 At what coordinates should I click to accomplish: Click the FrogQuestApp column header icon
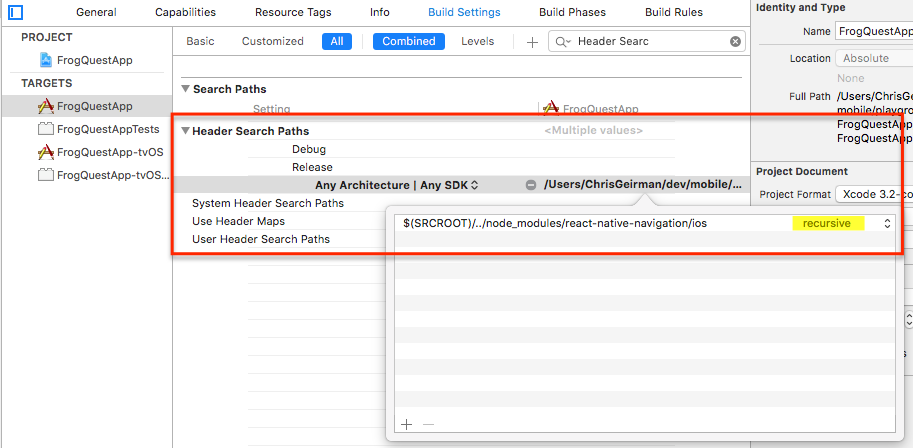pyautogui.click(x=551, y=108)
